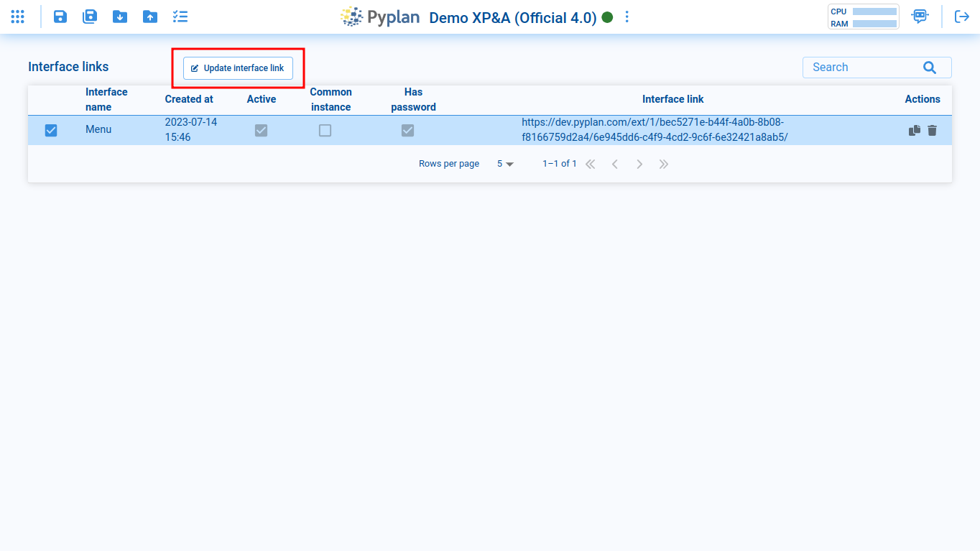Viewport: 980px width, 551px height.
Task: Click the Save As icon
Action: click(x=90, y=17)
